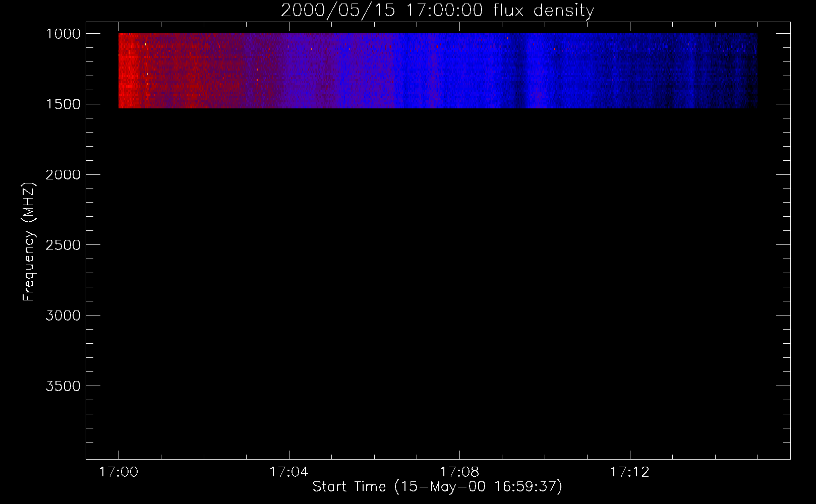The height and width of the screenshot is (504, 816).
Task: Click the bright red burst near 17:00 in the spectrogram
Action: click(x=129, y=71)
